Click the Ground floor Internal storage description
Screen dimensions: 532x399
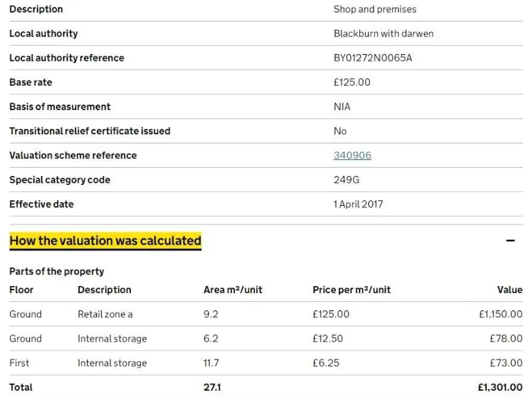112,339
